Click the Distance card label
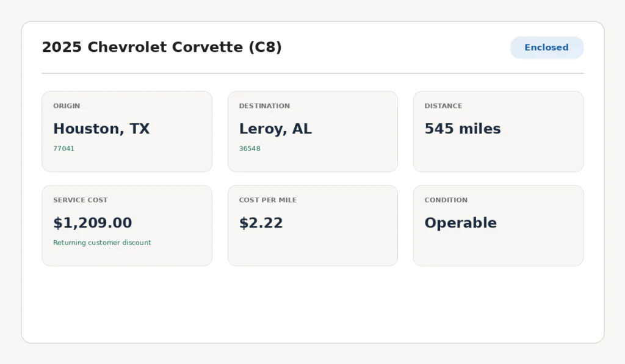This screenshot has height=364, width=625. tap(443, 106)
